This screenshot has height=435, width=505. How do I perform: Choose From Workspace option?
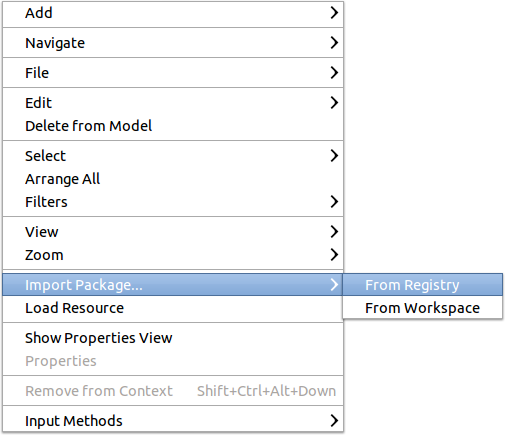(422, 308)
